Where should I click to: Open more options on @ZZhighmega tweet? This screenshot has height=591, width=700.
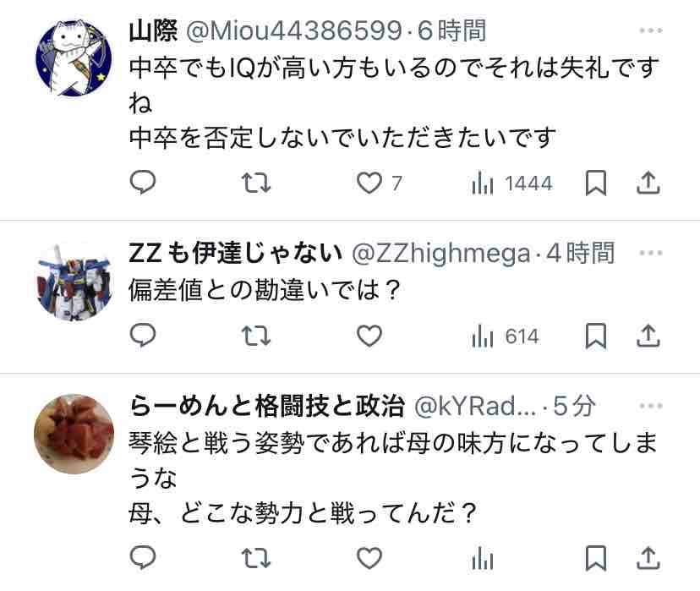pos(650,253)
